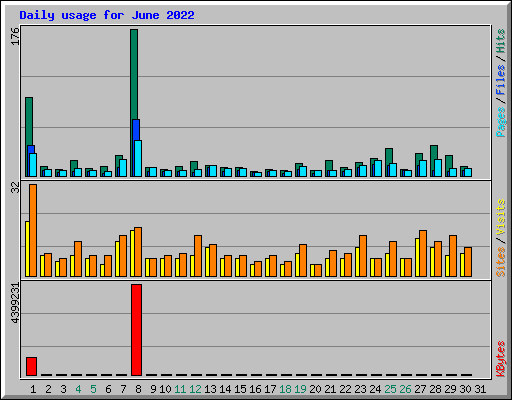This screenshot has height=400, width=512.
Task: Click the orange sites bar for day 12
Action: (198, 256)
